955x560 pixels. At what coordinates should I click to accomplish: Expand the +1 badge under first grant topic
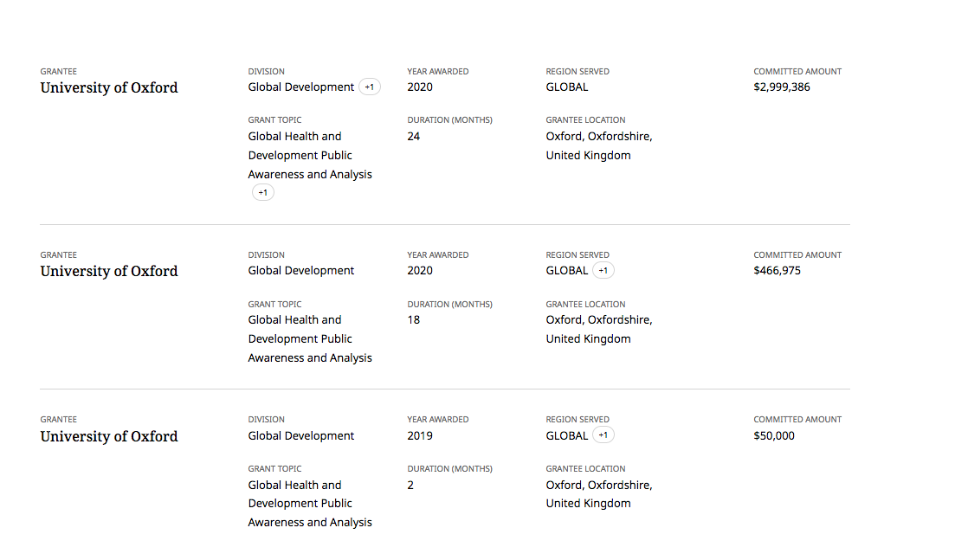tap(263, 192)
